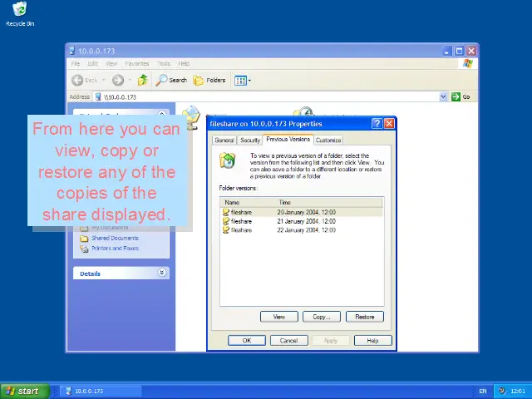532x399 pixels.
Task: Open the Recycle Bin desktop icon
Action: [20, 14]
